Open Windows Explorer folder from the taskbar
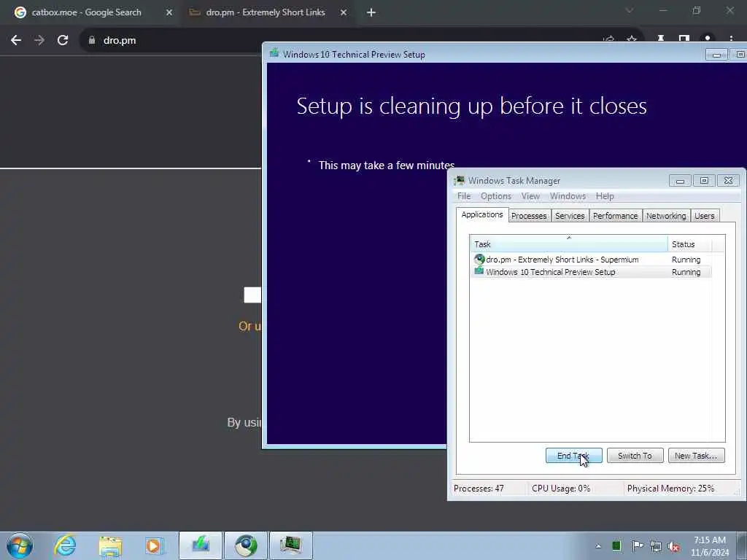The height and width of the screenshot is (560, 747). (110, 545)
